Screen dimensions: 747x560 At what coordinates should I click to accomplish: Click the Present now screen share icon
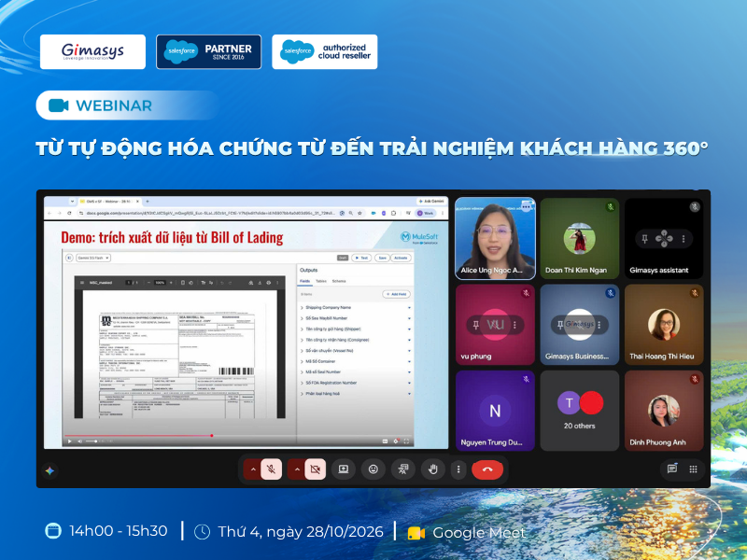tap(343, 469)
